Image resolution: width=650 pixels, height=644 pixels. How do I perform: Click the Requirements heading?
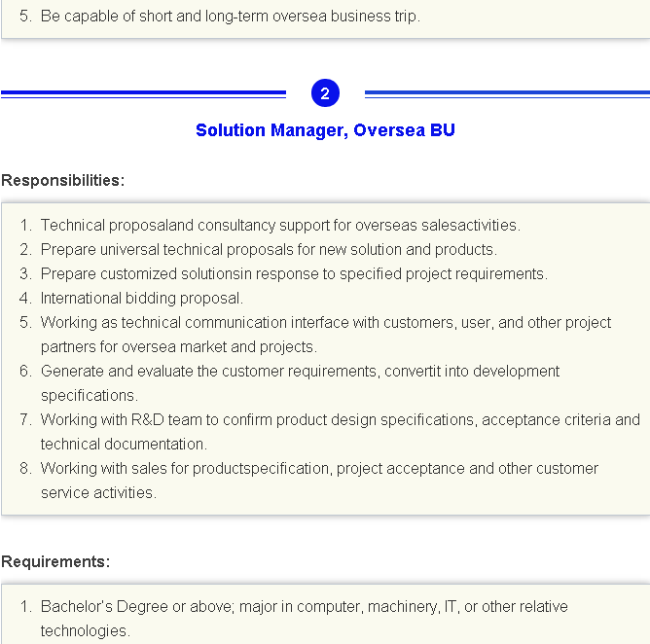55,562
